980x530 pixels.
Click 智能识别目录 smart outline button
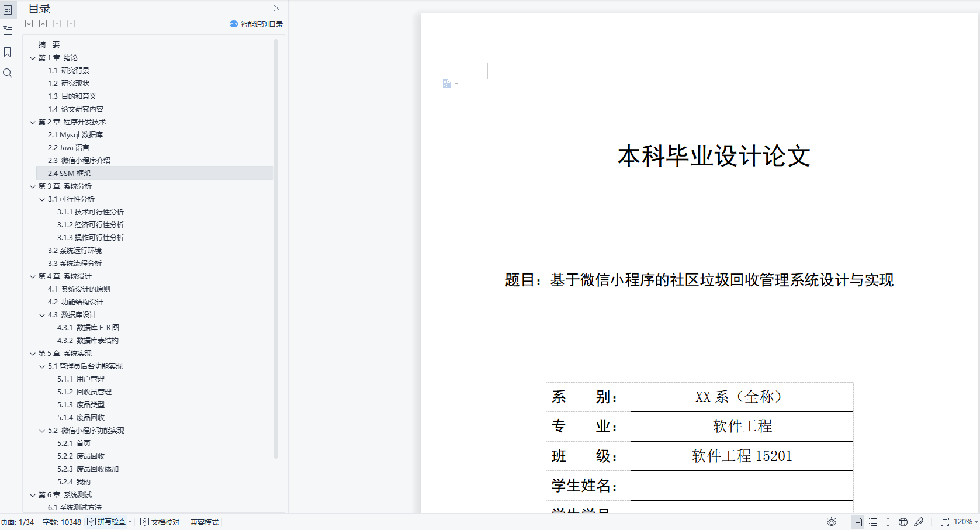[x=257, y=24]
